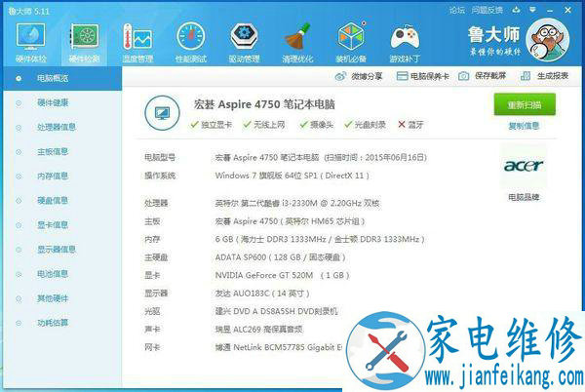The image size is (585, 392).
Task: Click the NetLink BCM57785 Gigabit network line
Action: (279, 347)
